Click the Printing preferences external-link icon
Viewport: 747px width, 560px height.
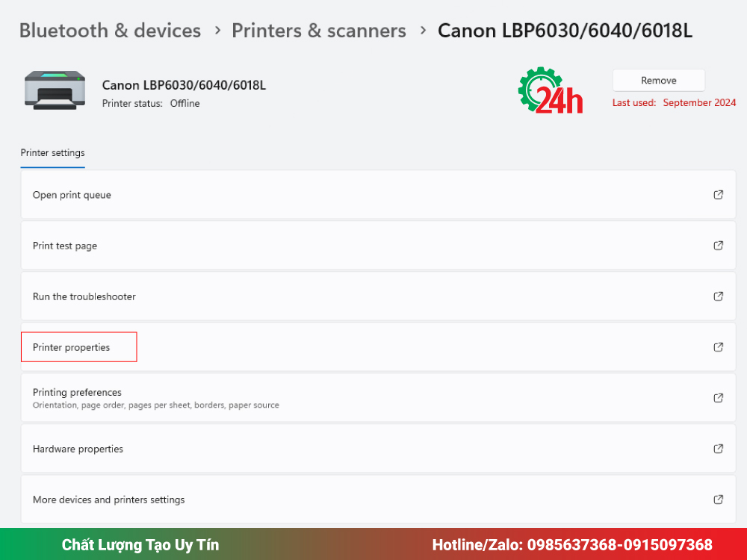coord(718,398)
